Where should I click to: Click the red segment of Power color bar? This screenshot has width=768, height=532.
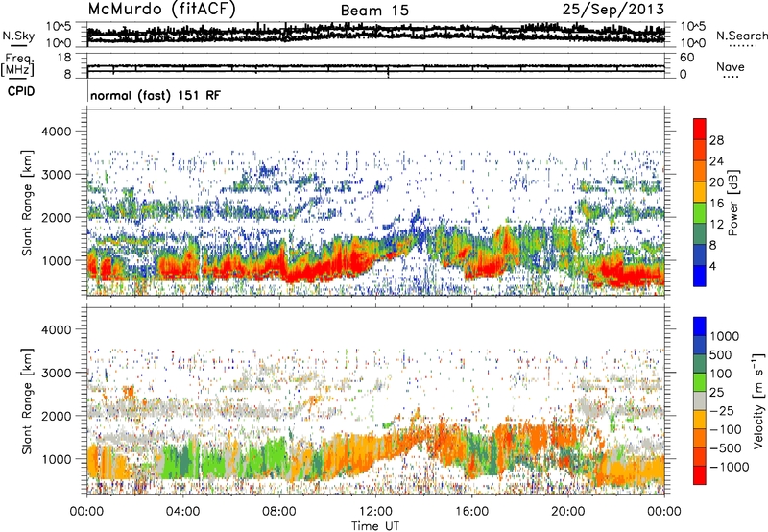pyautogui.click(x=700, y=129)
